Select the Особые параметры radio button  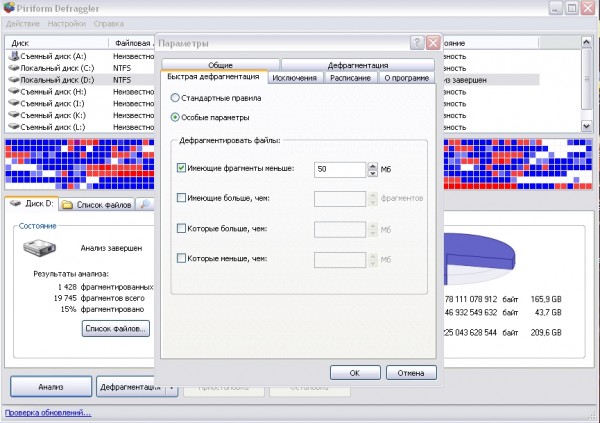pyautogui.click(x=175, y=117)
